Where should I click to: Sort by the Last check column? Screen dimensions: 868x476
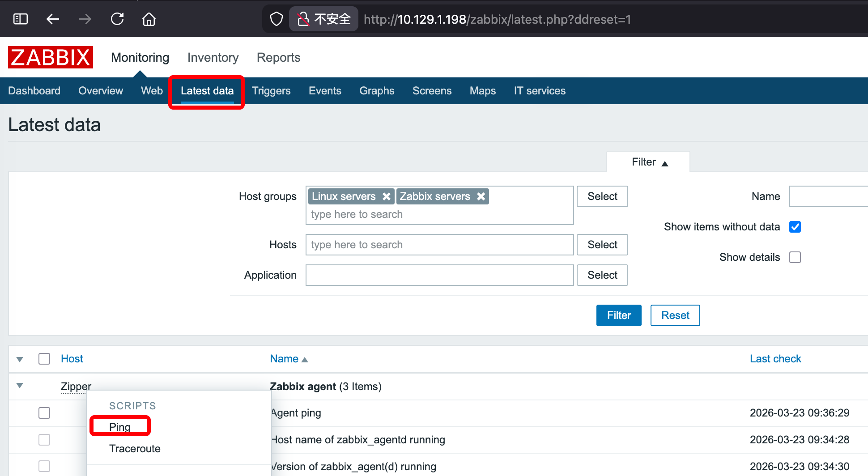[x=775, y=359]
